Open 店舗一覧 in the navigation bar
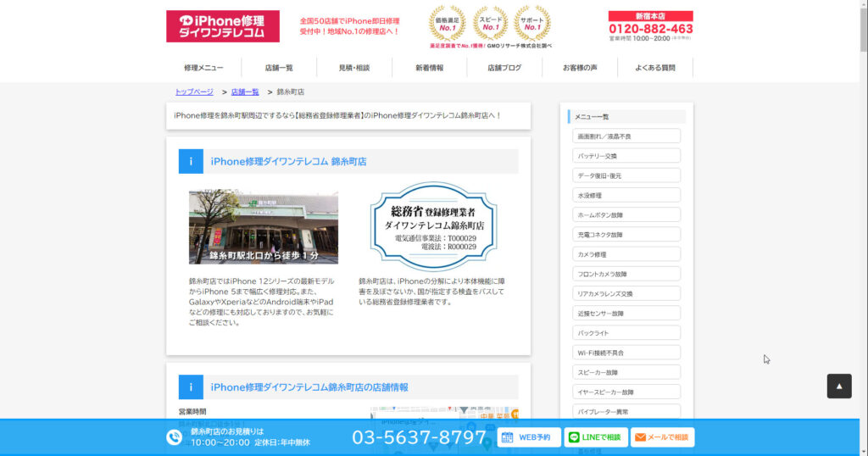 [x=279, y=68]
